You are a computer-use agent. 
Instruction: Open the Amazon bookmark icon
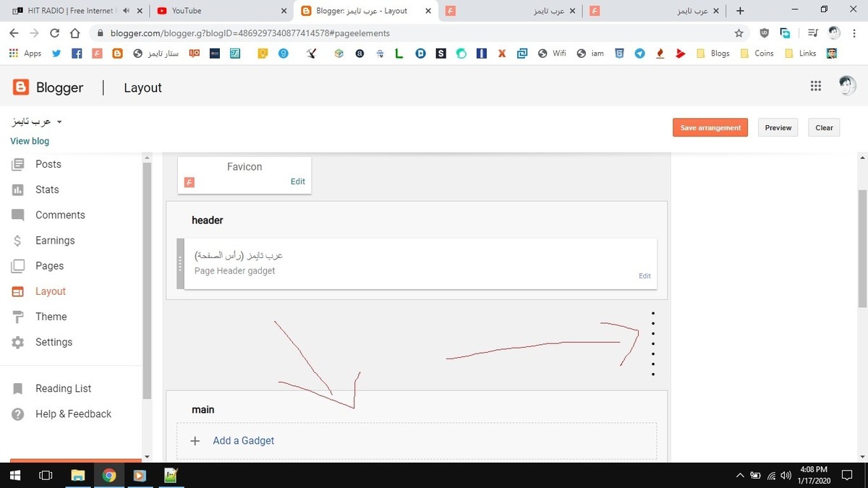[359, 53]
